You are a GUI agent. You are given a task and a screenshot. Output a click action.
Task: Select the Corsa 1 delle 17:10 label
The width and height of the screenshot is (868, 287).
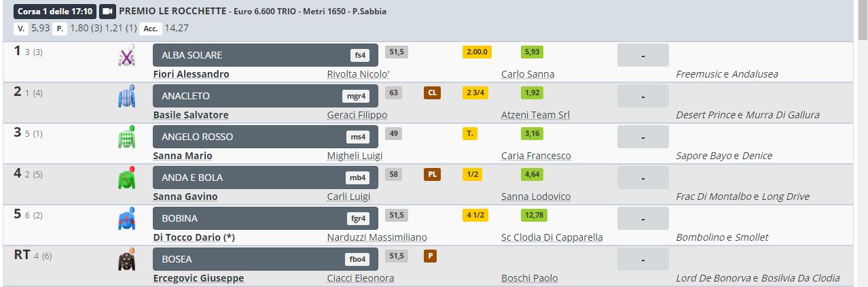coord(56,12)
